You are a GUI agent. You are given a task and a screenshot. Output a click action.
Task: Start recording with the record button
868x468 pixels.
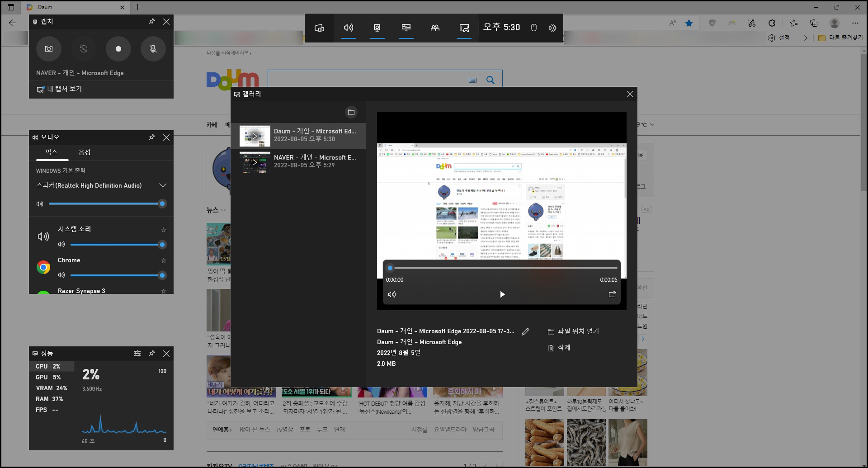pyautogui.click(x=118, y=49)
